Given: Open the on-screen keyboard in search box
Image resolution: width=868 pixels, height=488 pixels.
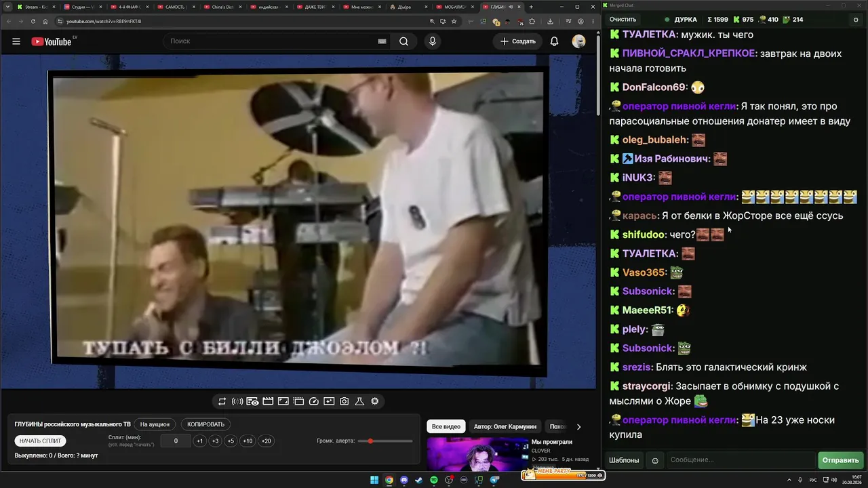Looking at the screenshot, I should point(382,41).
